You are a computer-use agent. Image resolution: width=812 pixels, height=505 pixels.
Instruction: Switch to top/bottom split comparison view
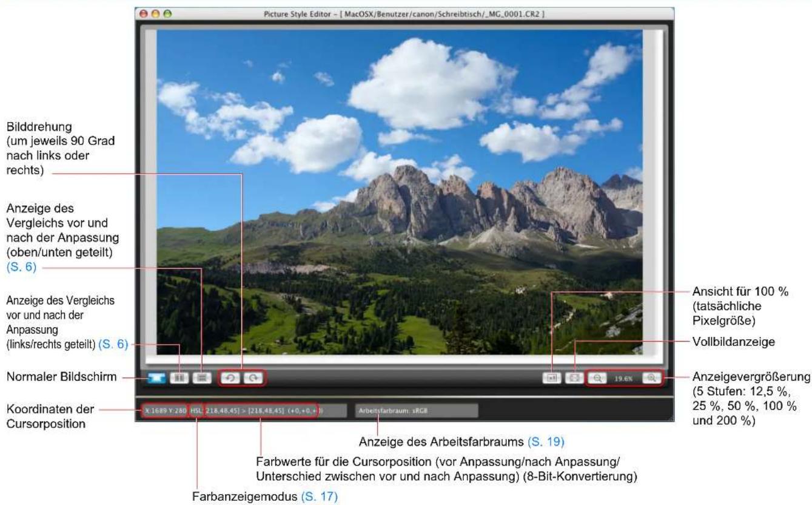point(201,378)
